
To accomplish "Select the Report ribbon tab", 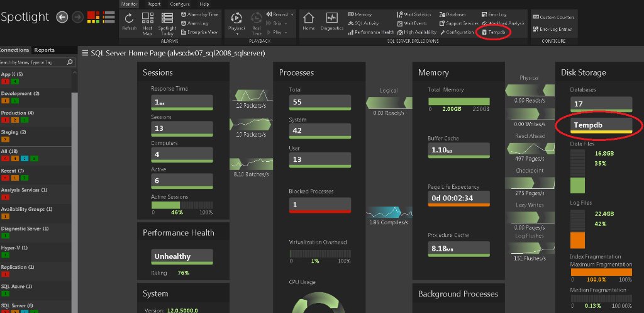I will (153, 4).
